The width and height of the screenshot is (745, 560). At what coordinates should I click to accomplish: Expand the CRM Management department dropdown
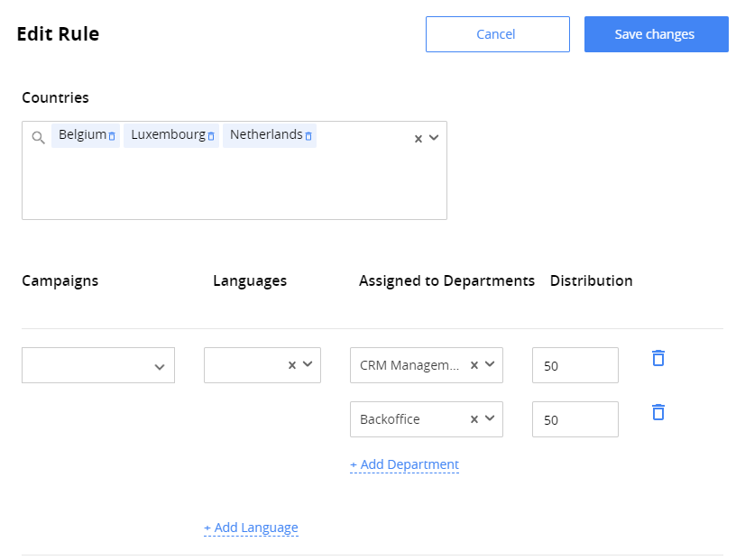click(490, 365)
